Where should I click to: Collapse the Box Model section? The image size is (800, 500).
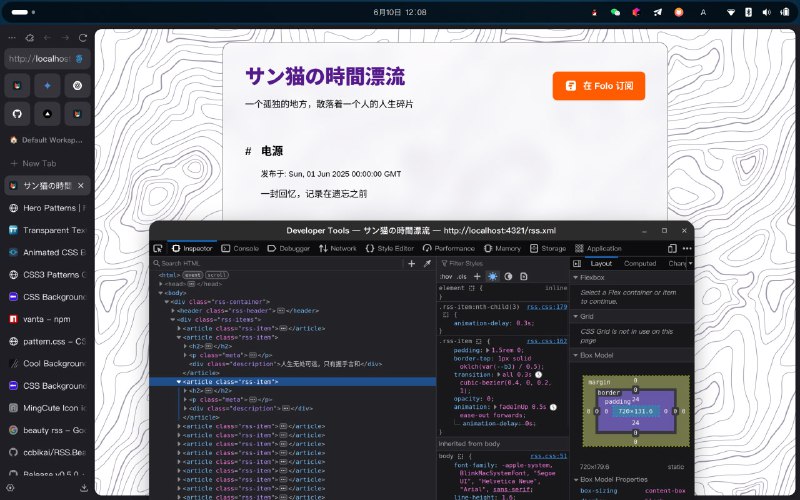tap(576, 354)
